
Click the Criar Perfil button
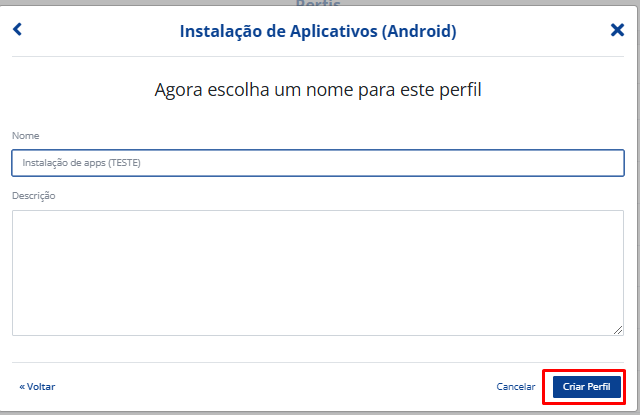(587, 386)
